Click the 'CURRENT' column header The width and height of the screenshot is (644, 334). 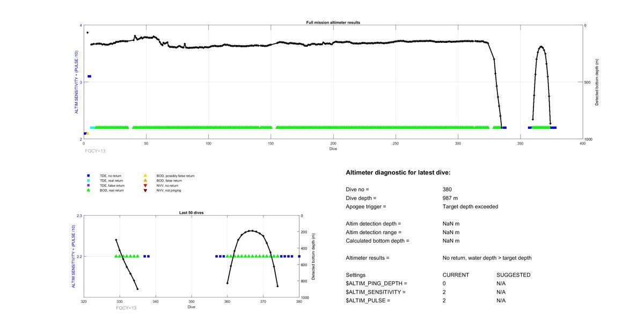pos(456,275)
